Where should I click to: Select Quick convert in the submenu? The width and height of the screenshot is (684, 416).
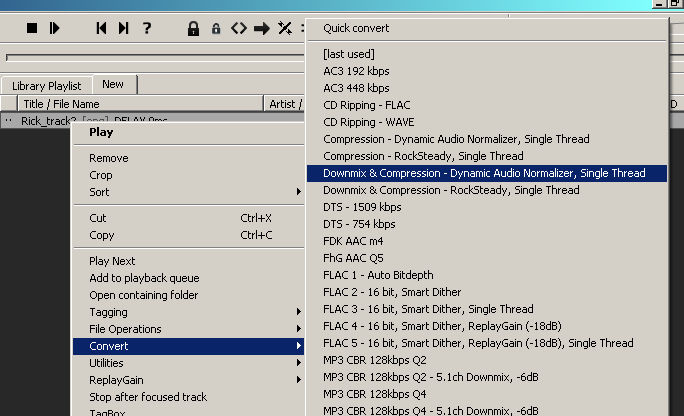pyautogui.click(x=487, y=28)
